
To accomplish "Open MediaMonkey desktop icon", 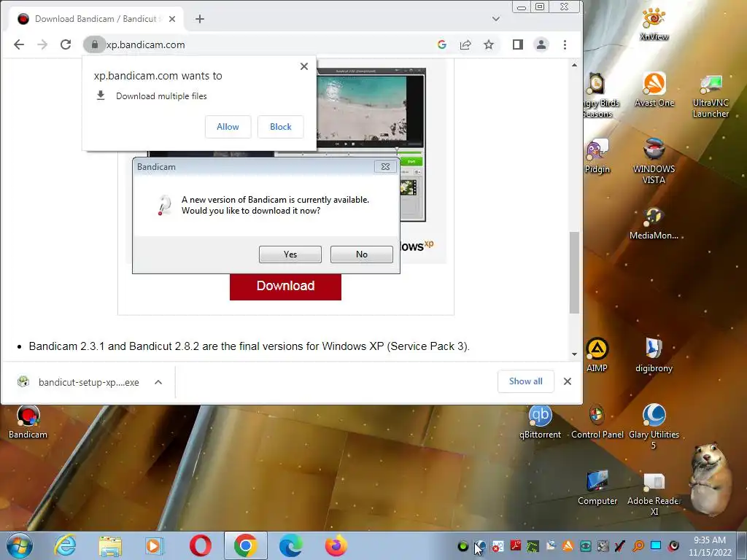I will pyautogui.click(x=654, y=223).
